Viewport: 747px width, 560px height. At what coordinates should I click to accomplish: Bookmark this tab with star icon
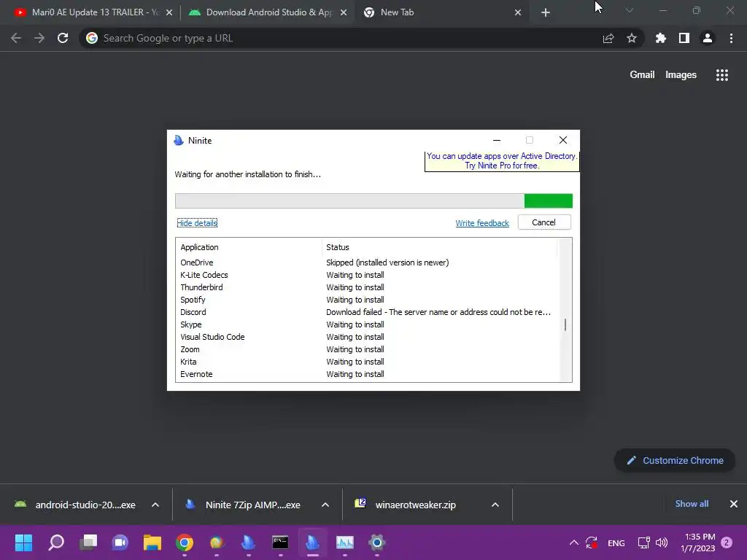pyautogui.click(x=632, y=38)
